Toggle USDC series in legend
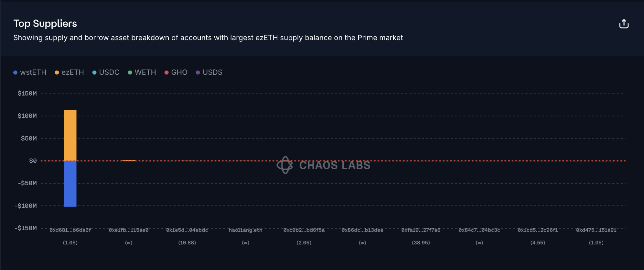The height and width of the screenshot is (270, 644). click(x=106, y=72)
